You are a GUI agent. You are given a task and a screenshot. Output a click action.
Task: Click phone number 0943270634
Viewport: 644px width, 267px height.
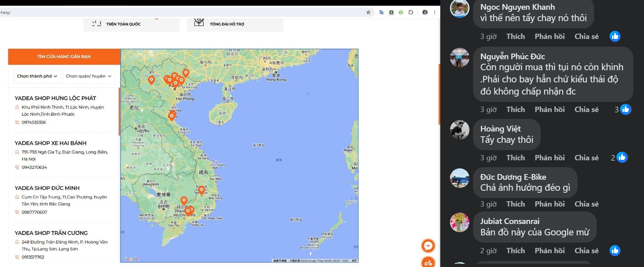coord(34,167)
